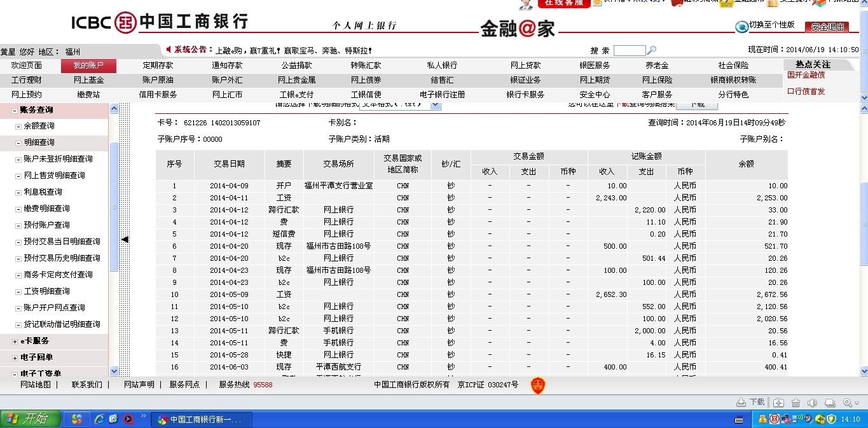The image size is (868, 428).
Task: Click the 网站地图 footer link
Action: (x=36, y=385)
